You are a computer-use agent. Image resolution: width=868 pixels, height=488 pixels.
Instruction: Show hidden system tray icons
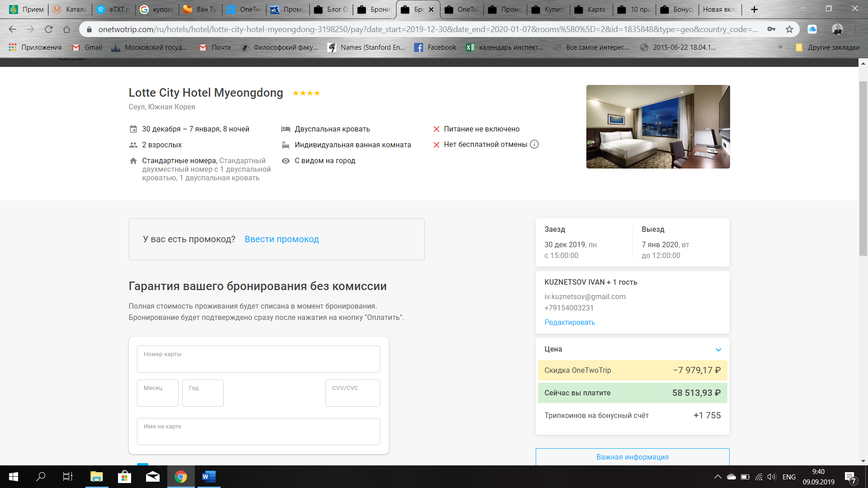tap(717, 477)
